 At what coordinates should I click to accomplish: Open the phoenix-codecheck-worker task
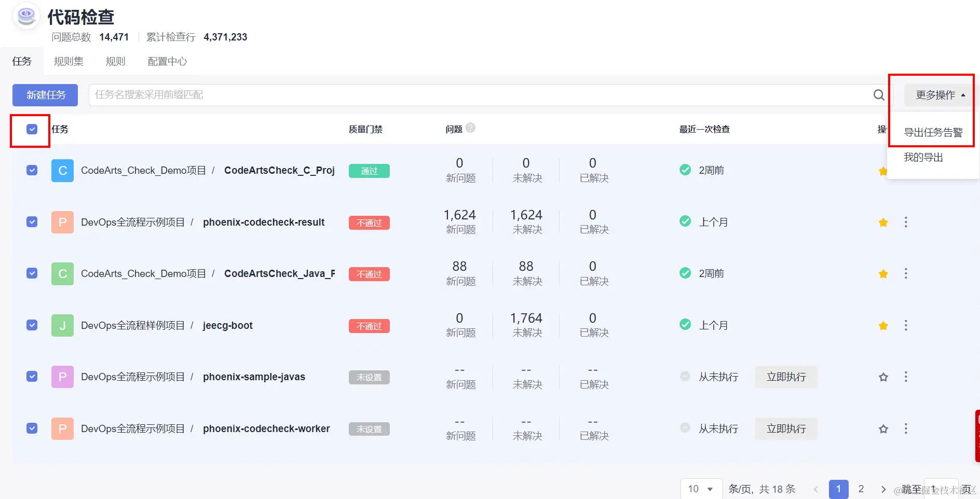[x=266, y=428]
